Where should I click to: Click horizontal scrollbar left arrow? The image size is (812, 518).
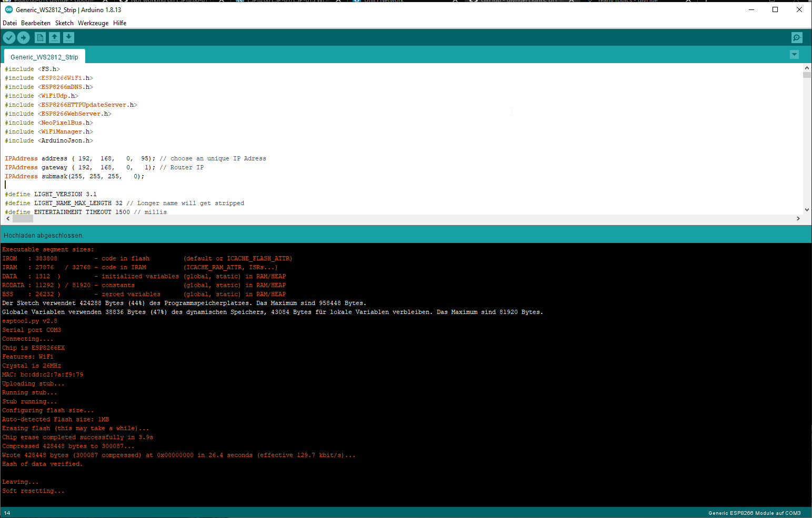(7, 218)
